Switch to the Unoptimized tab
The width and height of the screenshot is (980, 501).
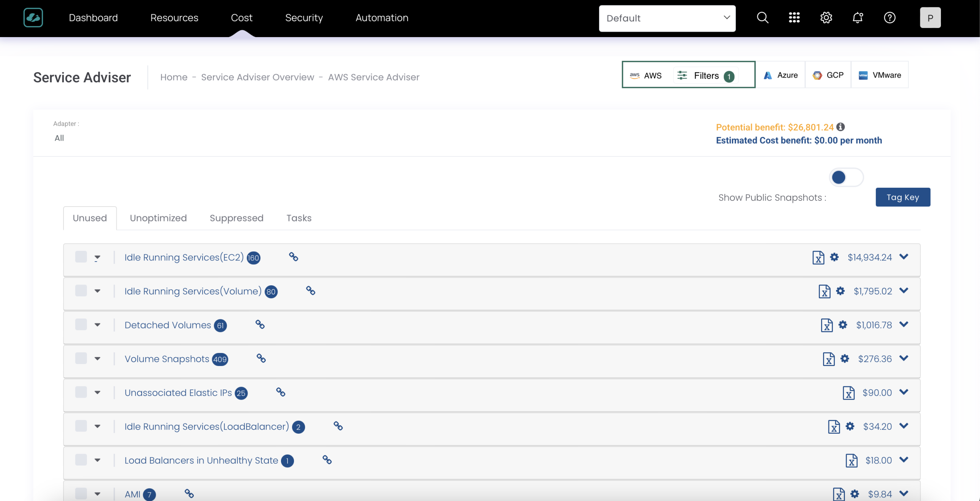point(158,218)
